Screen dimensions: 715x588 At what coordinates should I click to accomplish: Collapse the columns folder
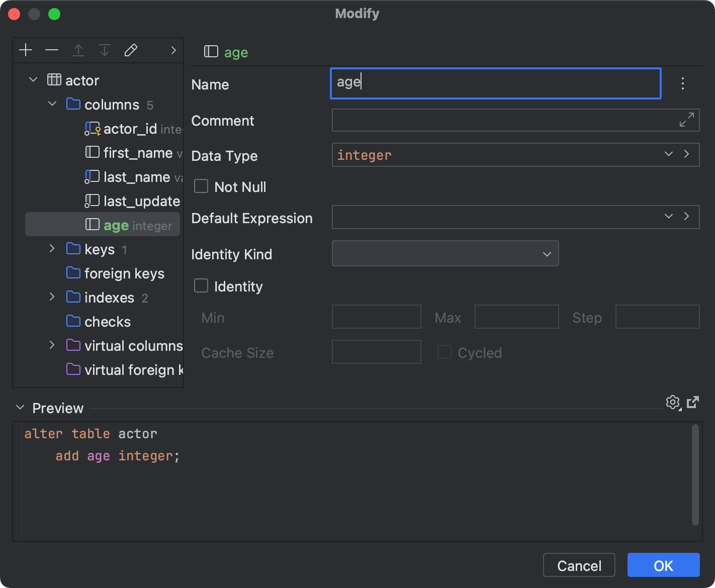52,104
